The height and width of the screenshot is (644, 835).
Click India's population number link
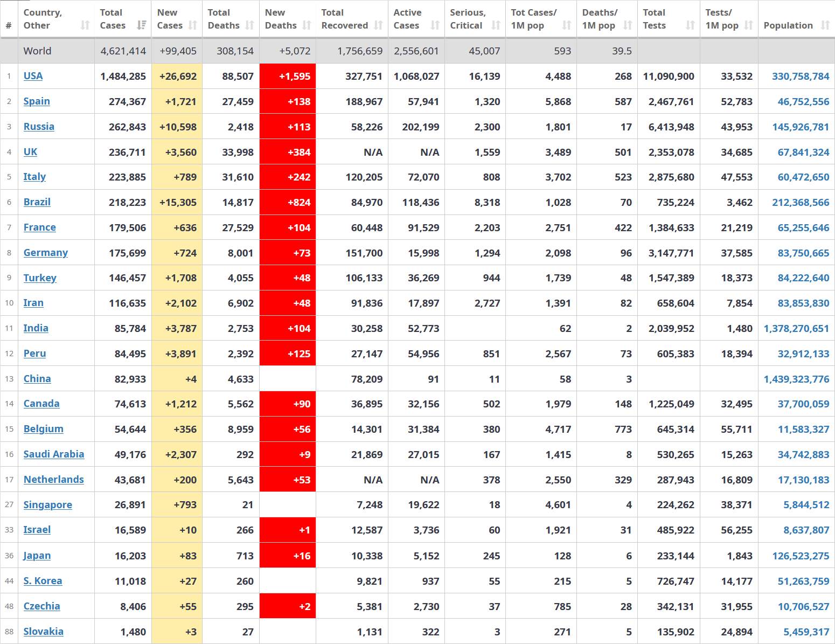[796, 328]
